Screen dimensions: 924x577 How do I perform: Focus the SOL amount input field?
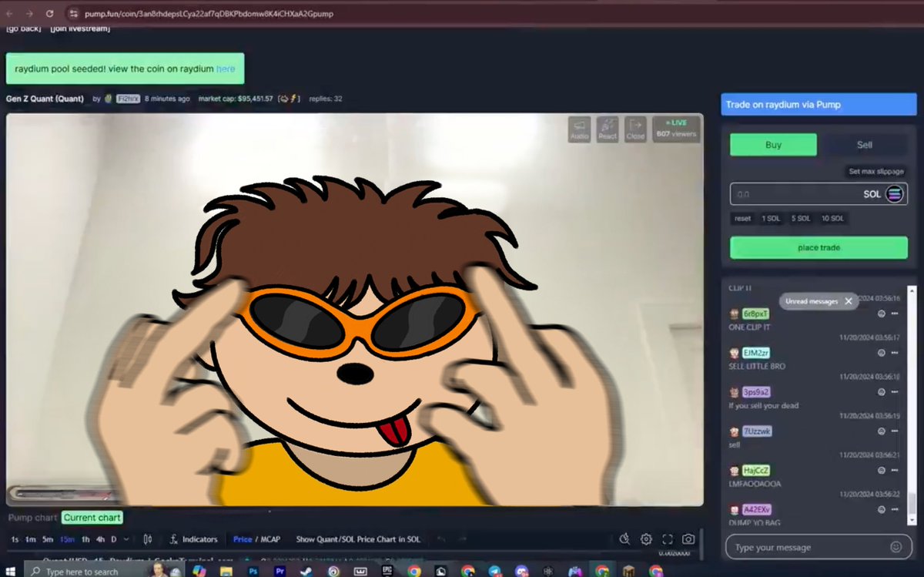coord(819,194)
